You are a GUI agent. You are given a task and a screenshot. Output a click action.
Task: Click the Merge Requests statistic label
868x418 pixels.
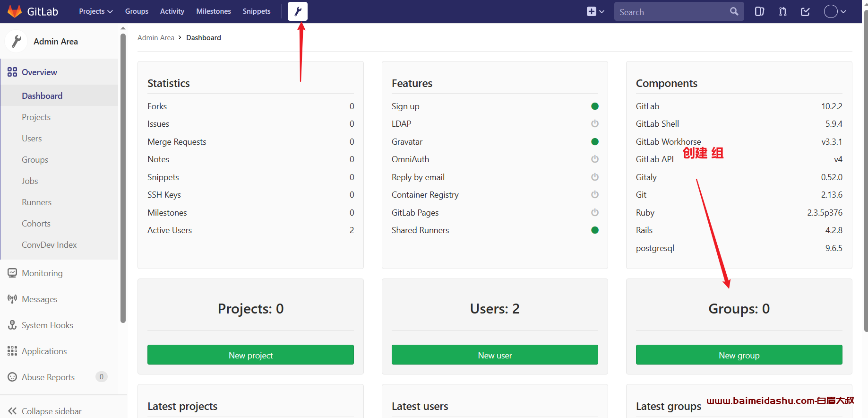pos(177,142)
